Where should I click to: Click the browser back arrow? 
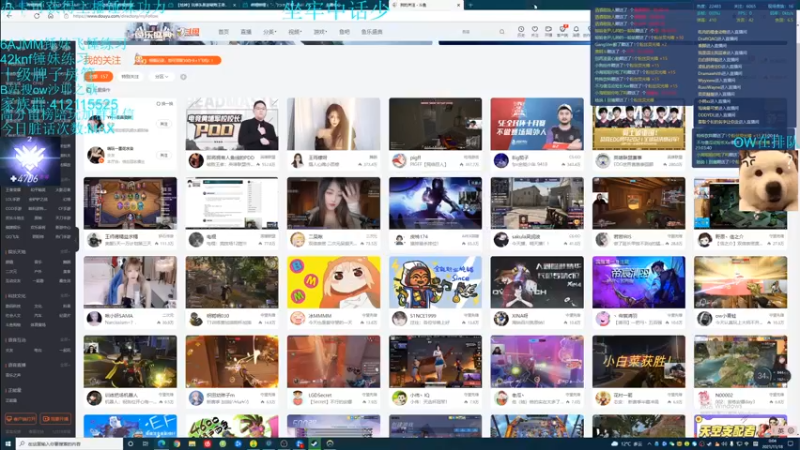click(x=9, y=16)
